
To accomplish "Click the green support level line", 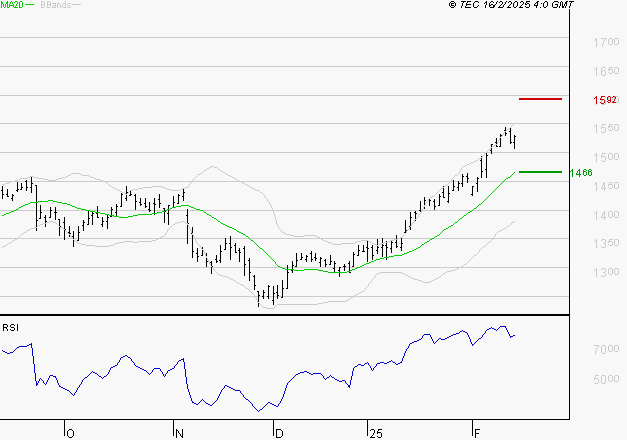I will click(x=540, y=172).
